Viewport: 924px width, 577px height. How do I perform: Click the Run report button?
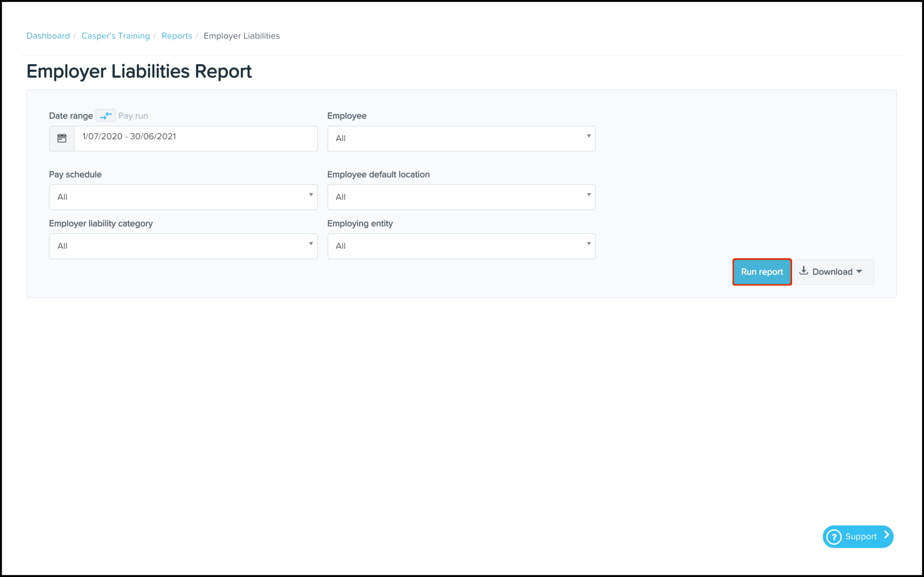point(762,272)
